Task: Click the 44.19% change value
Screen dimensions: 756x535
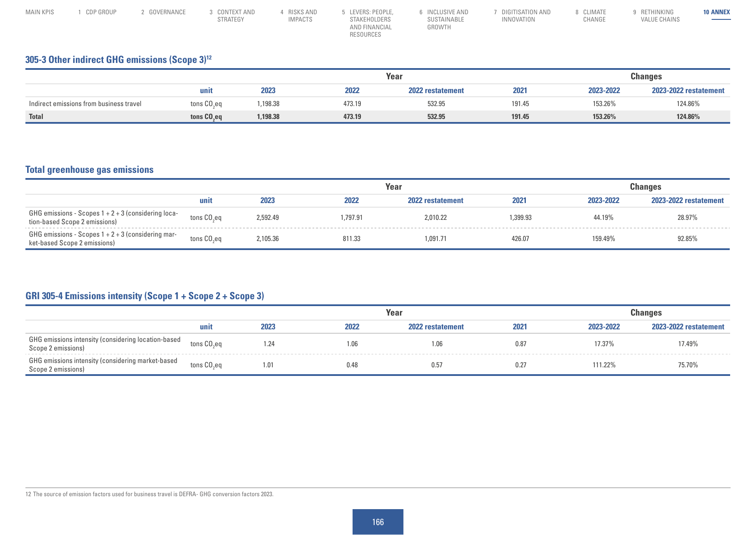Action: tap(603, 217)
